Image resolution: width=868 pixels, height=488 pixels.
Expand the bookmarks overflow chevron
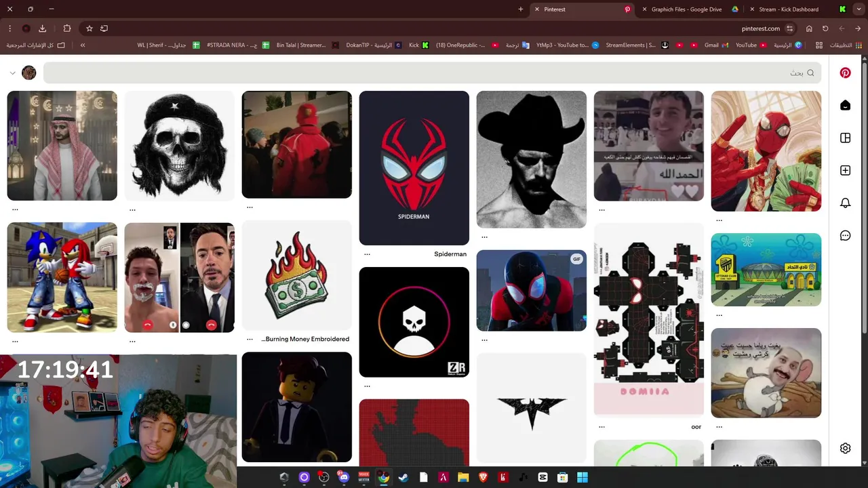tap(83, 45)
